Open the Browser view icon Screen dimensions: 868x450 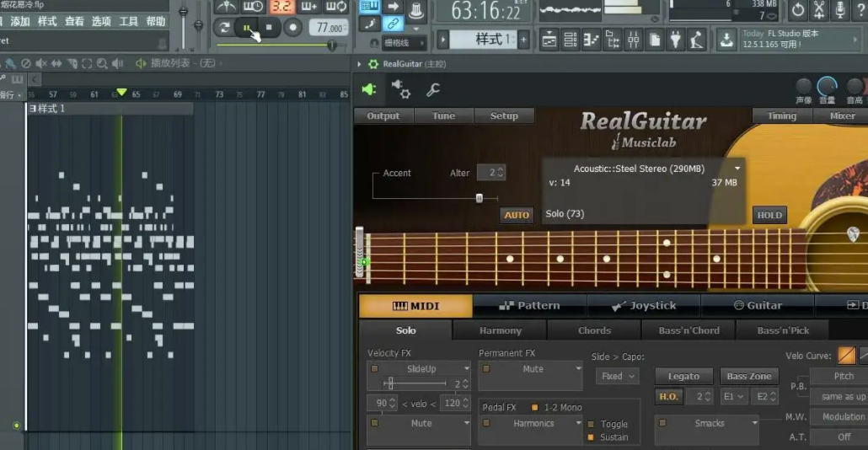click(x=613, y=40)
